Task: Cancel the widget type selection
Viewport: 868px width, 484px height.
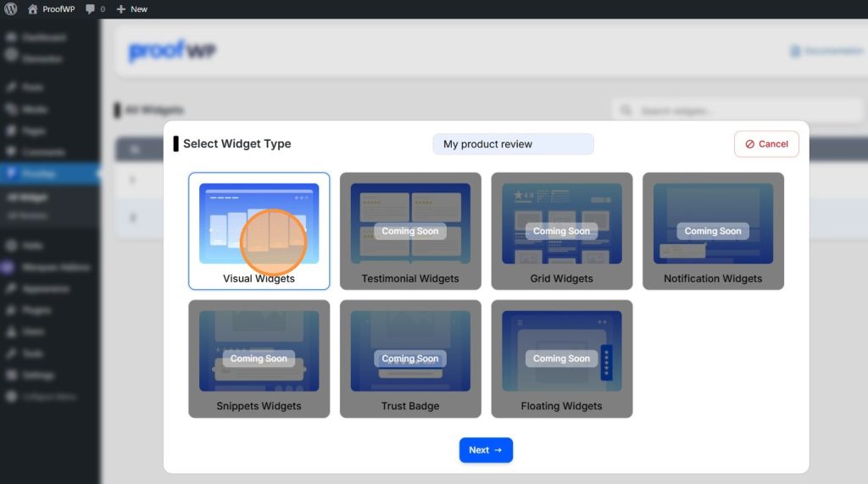Action: click(x=766, y=144)
